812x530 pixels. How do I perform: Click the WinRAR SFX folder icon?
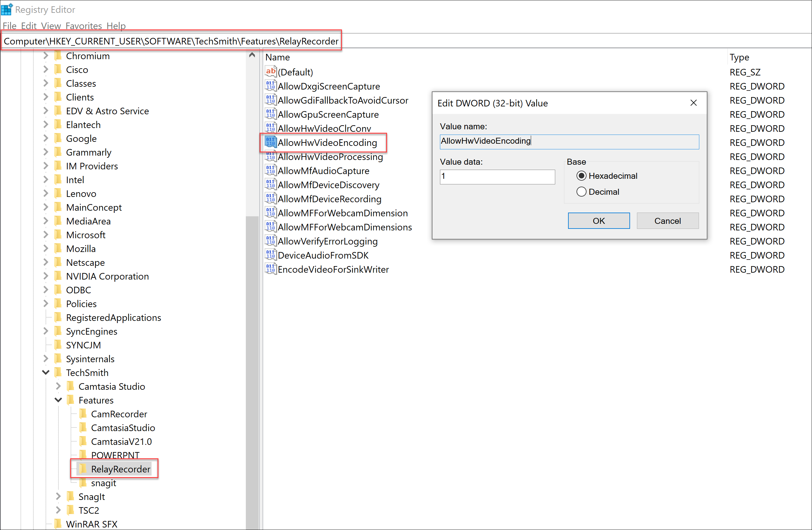point(58,523)
